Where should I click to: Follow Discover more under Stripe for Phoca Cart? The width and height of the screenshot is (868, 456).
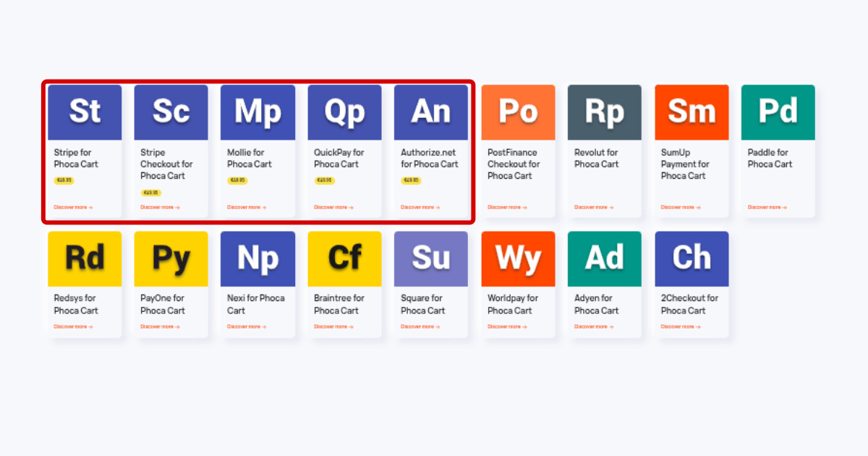click(x=73, y=207)
